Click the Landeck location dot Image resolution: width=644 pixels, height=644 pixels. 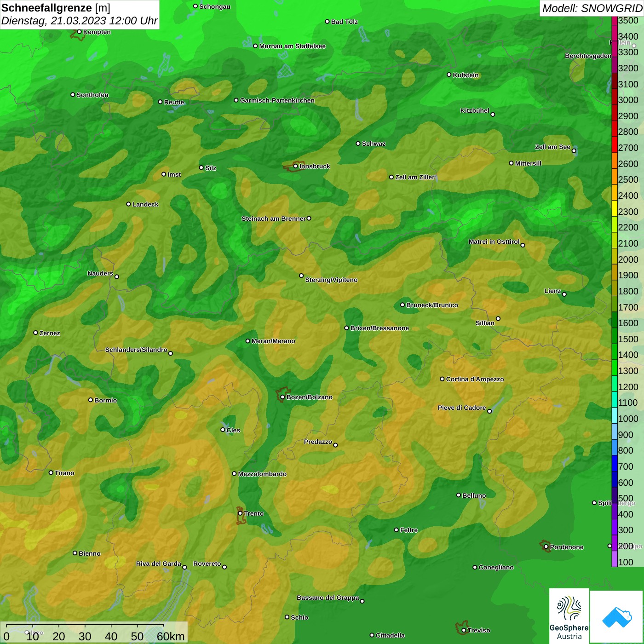128,204
